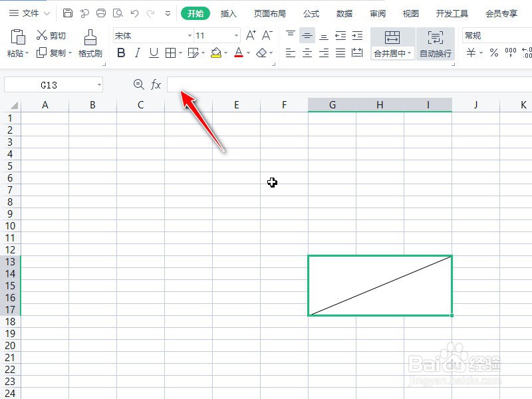The image size is (532, 399).
Task: Click the Fill Color bucket
Action: (216, 53)
